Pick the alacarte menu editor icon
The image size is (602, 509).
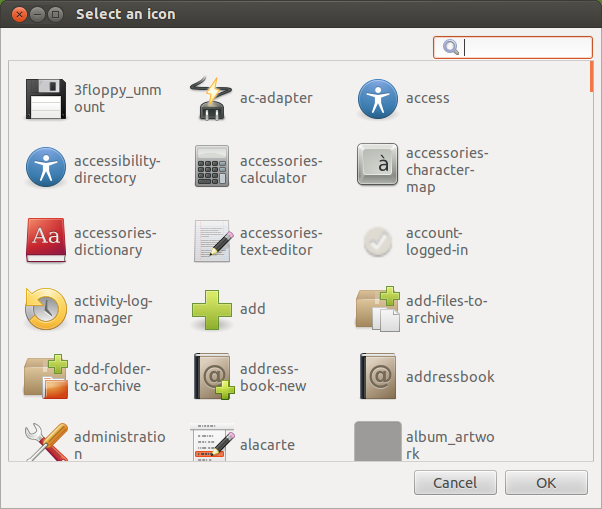tap(212, 442)
